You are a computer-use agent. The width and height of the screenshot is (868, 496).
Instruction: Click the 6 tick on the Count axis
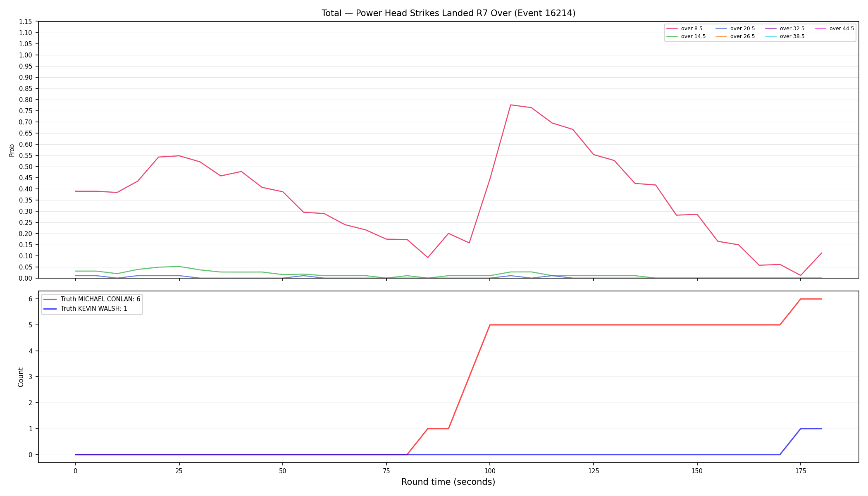pyautogui.click(x=30, y=299)
